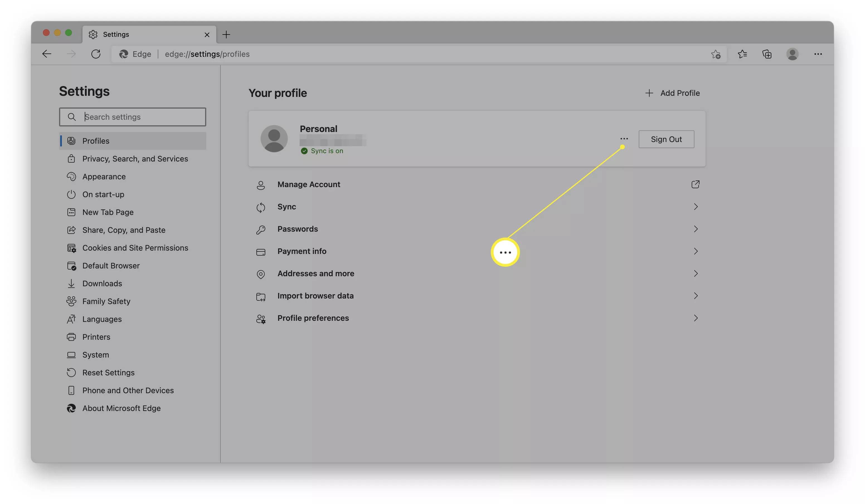Screen dimensions: 865x504
Task: Click the three-dot more options icon
Action: 624,139
